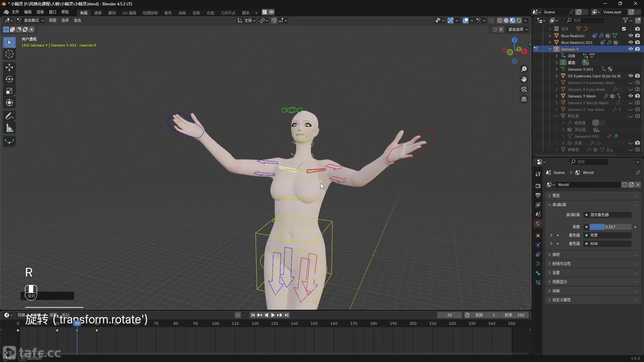Toggle camera view icon in viewport
This screenshot has width=644, height=362.
pyautogui.click(x=524, y=89)
